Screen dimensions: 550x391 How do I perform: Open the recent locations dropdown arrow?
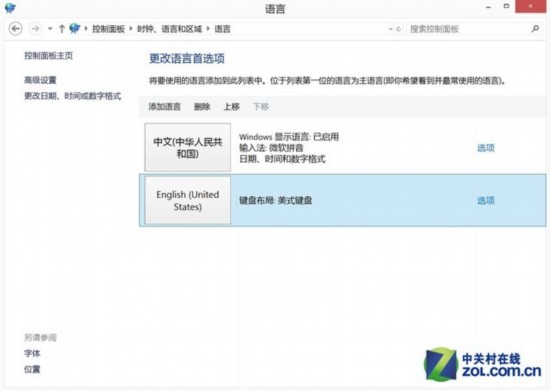pyautogui.click(x=50, y=29)
